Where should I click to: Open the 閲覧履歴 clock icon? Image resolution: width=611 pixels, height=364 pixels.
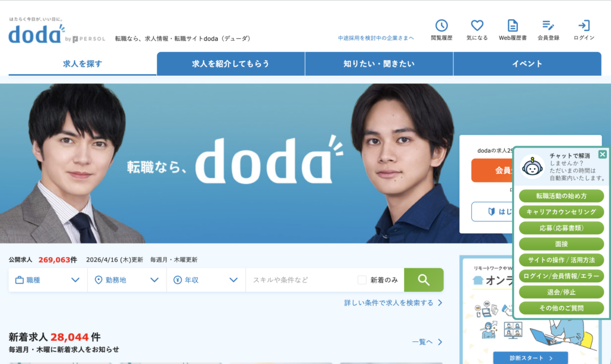tap(442, 26)
